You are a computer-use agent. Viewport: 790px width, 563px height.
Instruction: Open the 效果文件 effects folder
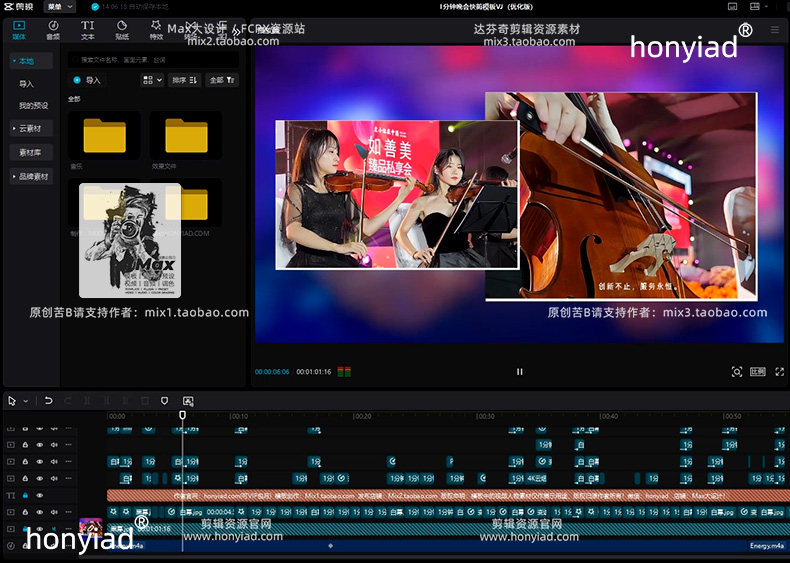pyautogui.click(x=186, y=136)
